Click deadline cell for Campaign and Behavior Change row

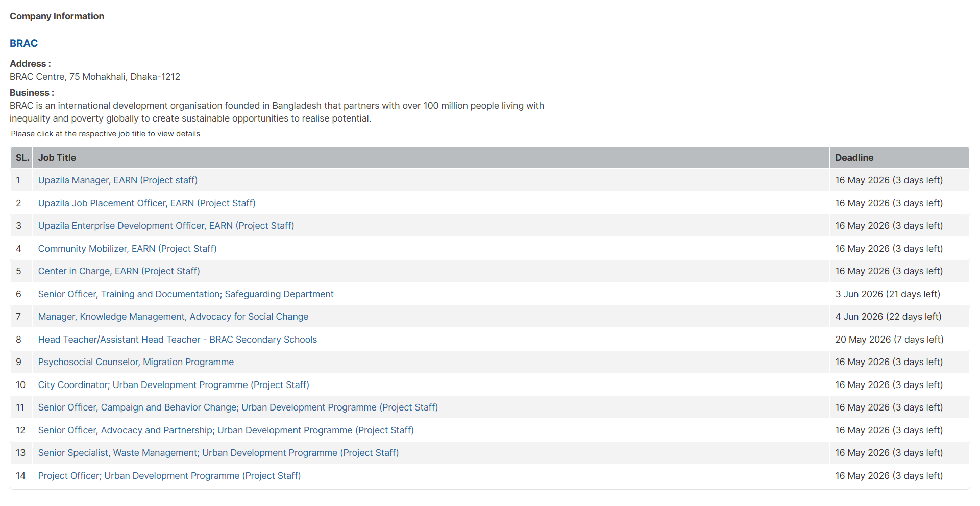(x=899, y=407)
